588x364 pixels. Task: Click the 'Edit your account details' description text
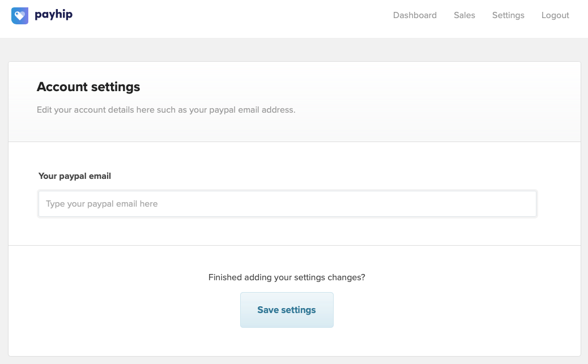(166, 110)
